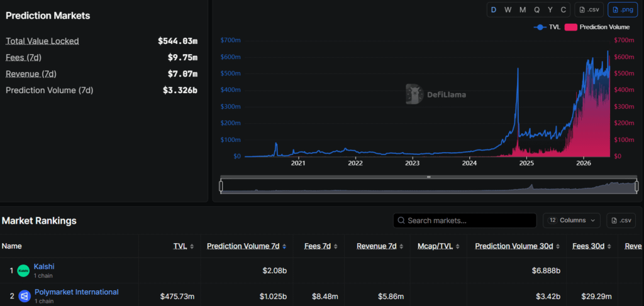This screenshot has height=306, width=644.
Task: Click the right handle of chart range slider
Action: [636, 186]
